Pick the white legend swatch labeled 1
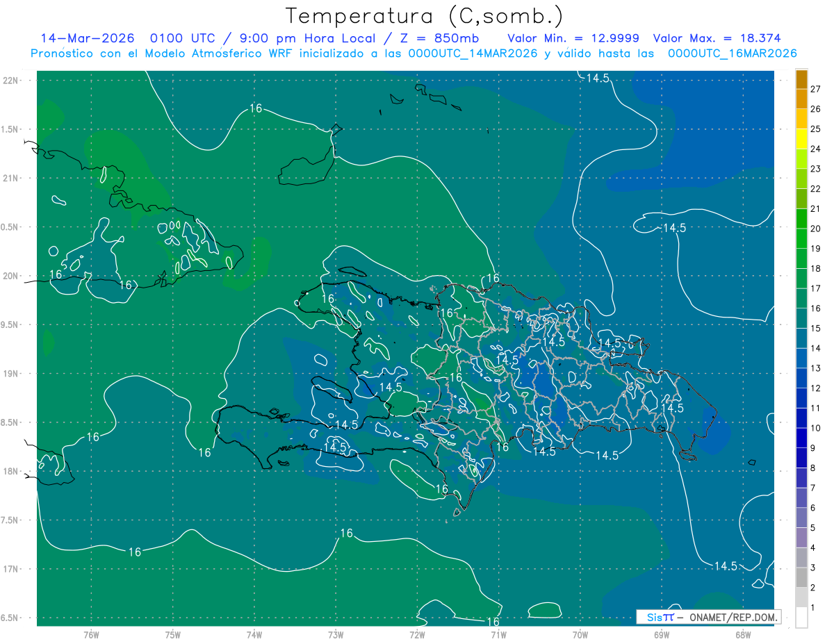The image size is (834, 644). pyautogui.click(x=801, y=617)
